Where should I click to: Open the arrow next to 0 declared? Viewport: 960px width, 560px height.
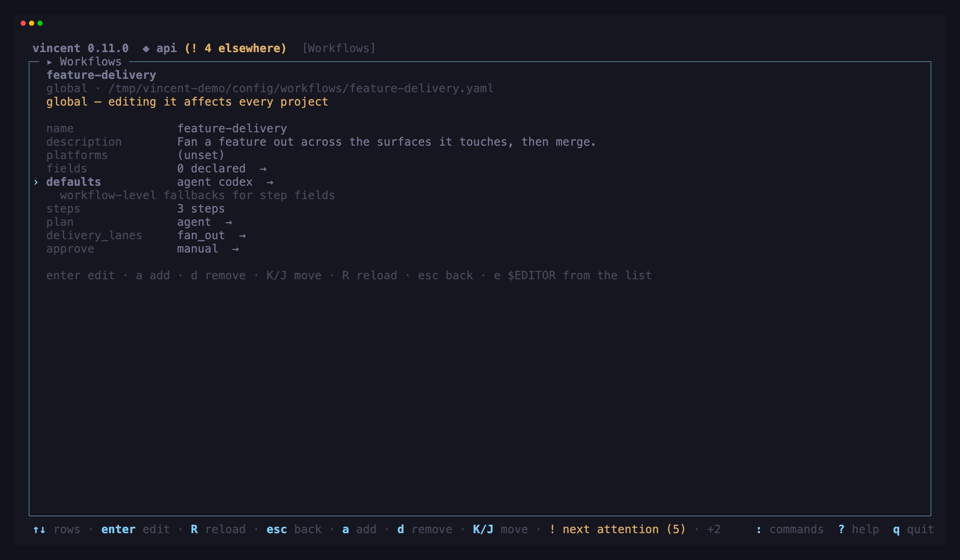pos(263,169)
